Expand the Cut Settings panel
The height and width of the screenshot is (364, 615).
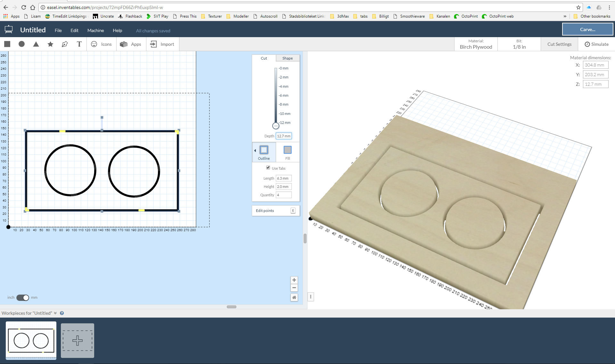tap(560, 44)
